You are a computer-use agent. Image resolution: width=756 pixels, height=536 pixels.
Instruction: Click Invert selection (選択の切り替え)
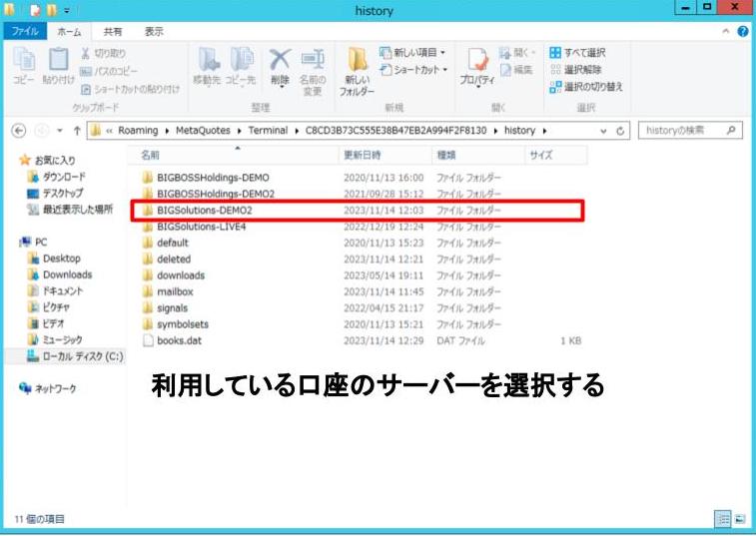click(x=586, y=87)
